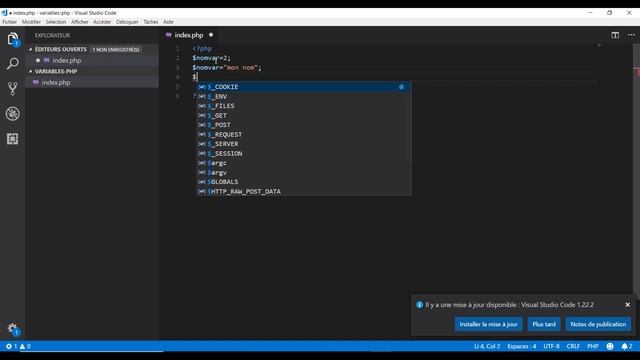Show errors and warnings in status bar
The height and width of the screenshot is (360, 640).
(x=18, y=346)
